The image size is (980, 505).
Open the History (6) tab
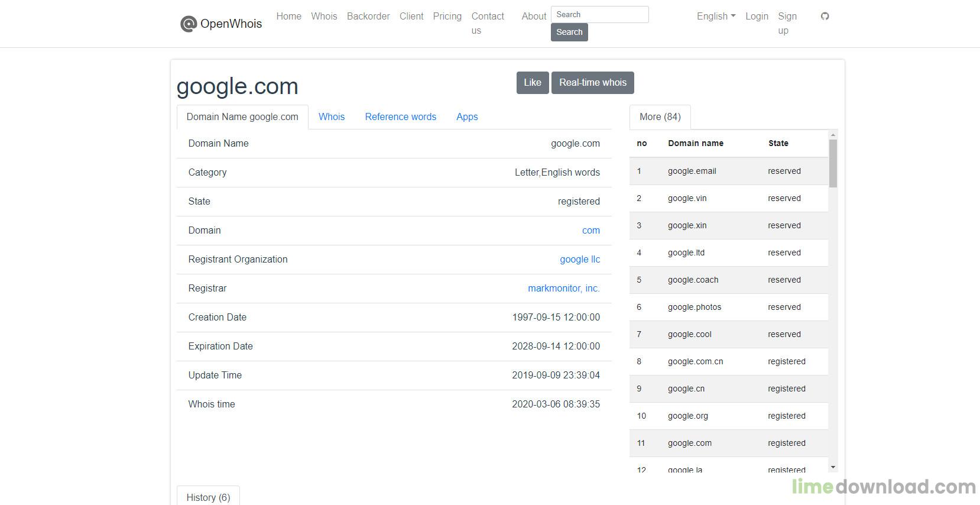[x=208, y=497]
